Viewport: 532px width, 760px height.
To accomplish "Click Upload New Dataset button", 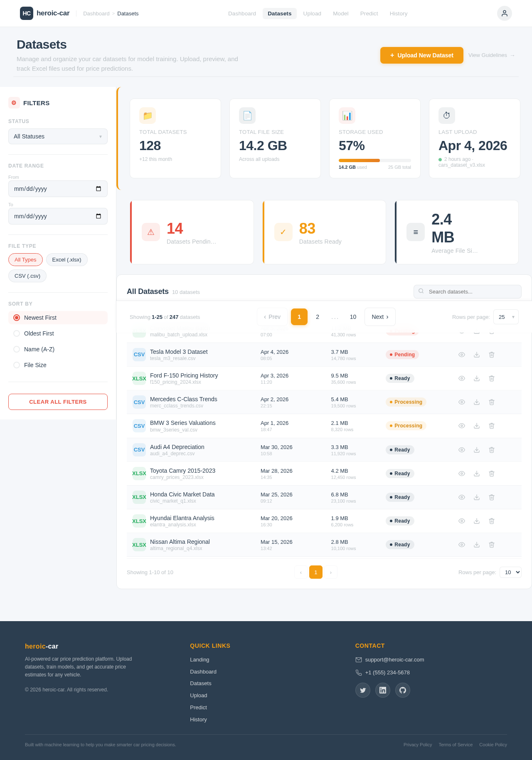I will coord(422,55).
